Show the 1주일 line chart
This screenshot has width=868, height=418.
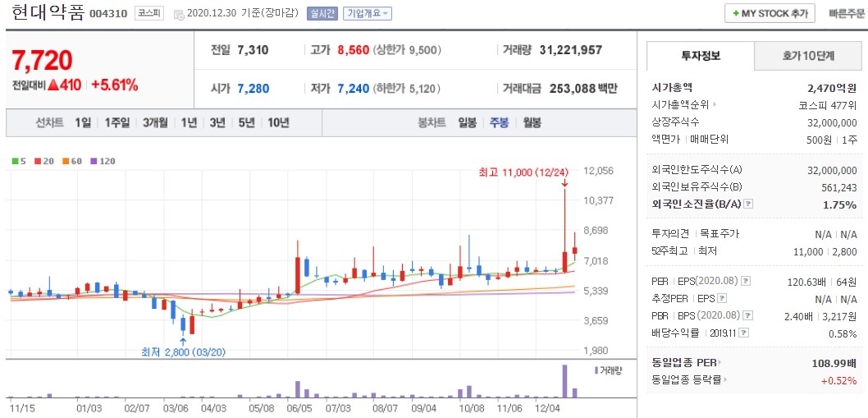[116, 122]
